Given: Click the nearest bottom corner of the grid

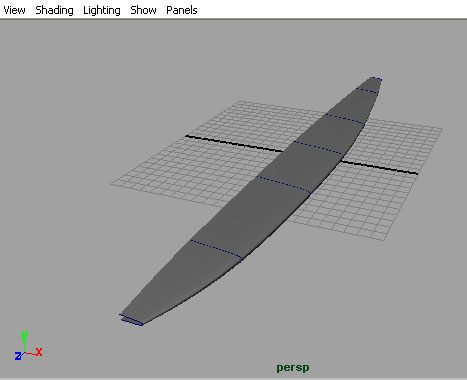Looking at the screenshot, I should click(x=386, y=240).
